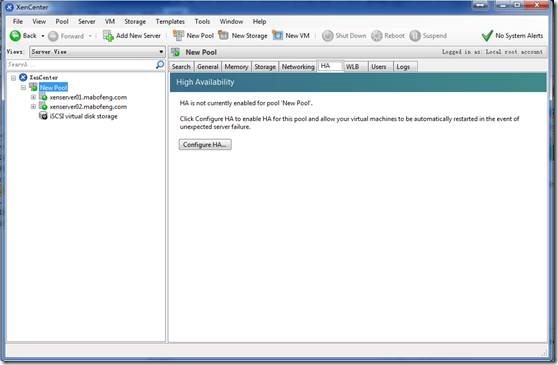Screen dimensions: 558x365
Task: Switch to the Logs tab
Action: tap(405, 67)
